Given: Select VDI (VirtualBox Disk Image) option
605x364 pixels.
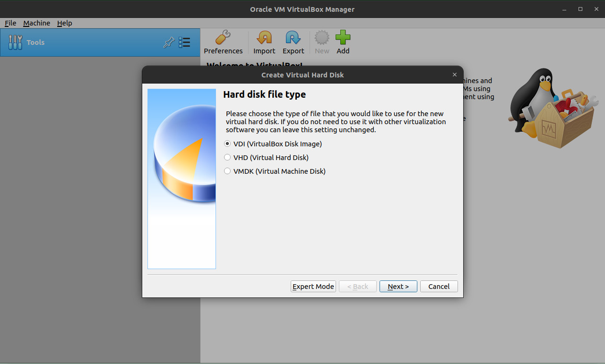Looking at the screenshot, I should click(273, 144).
